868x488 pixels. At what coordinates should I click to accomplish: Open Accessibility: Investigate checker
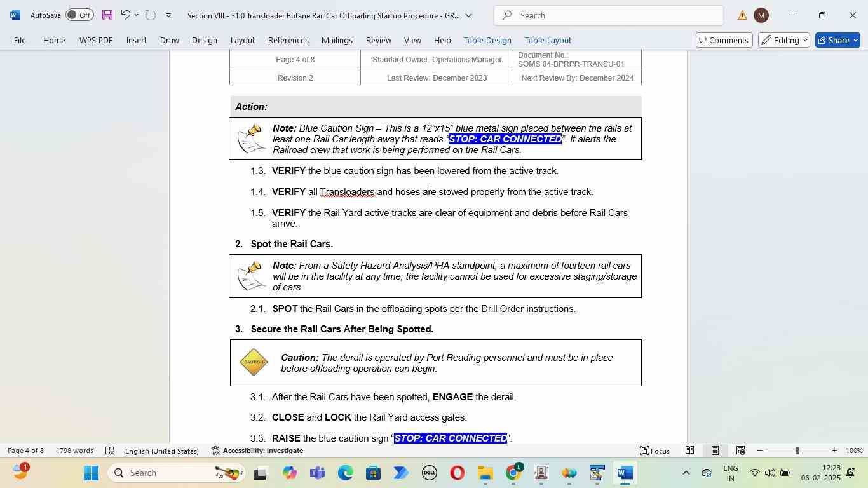257,451
